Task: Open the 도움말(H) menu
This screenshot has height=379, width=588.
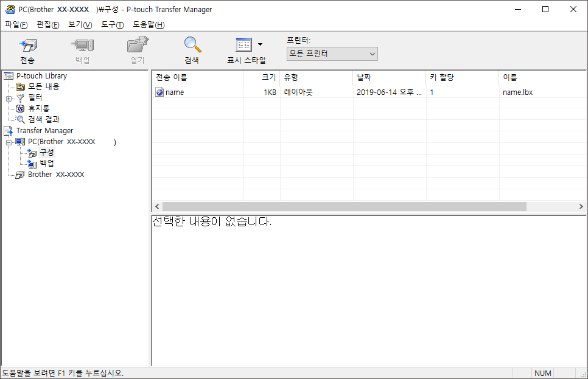Action: coord(149,25)
